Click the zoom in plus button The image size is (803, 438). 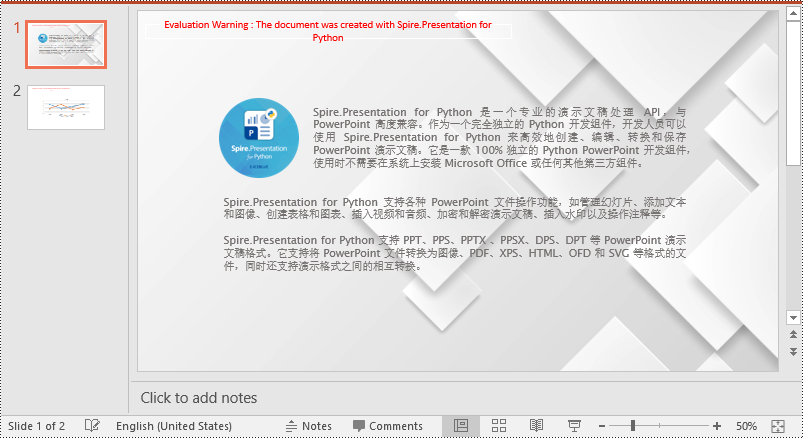(x=716, y=426)
